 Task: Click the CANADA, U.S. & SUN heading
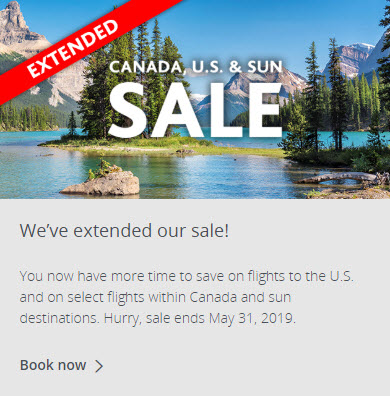pyautogui.click(x=196, y=67)
